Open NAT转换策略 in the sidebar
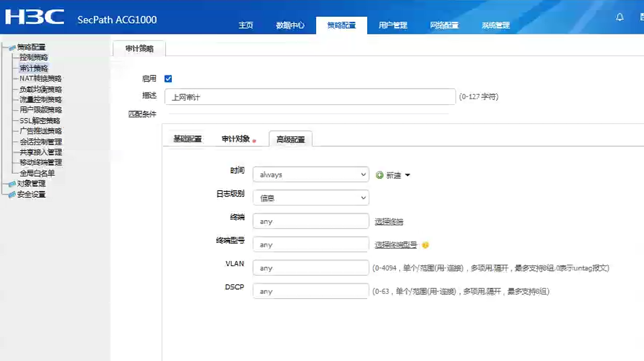644x361 pixels. coord(40,78)
